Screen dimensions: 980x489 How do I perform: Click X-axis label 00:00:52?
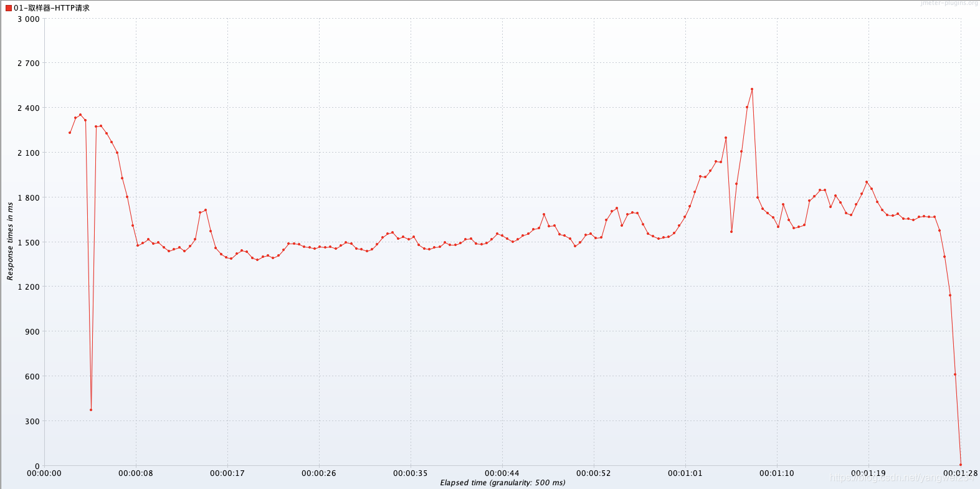click(x=594, y=473)
